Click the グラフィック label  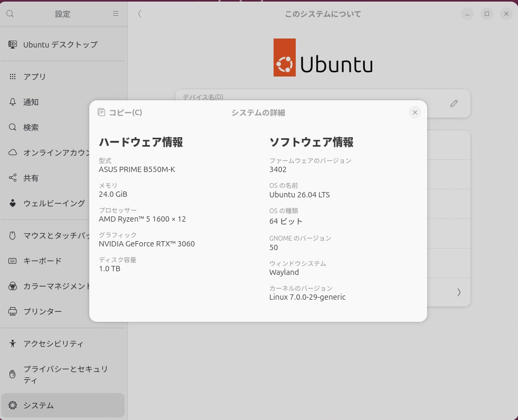point(118,235)
